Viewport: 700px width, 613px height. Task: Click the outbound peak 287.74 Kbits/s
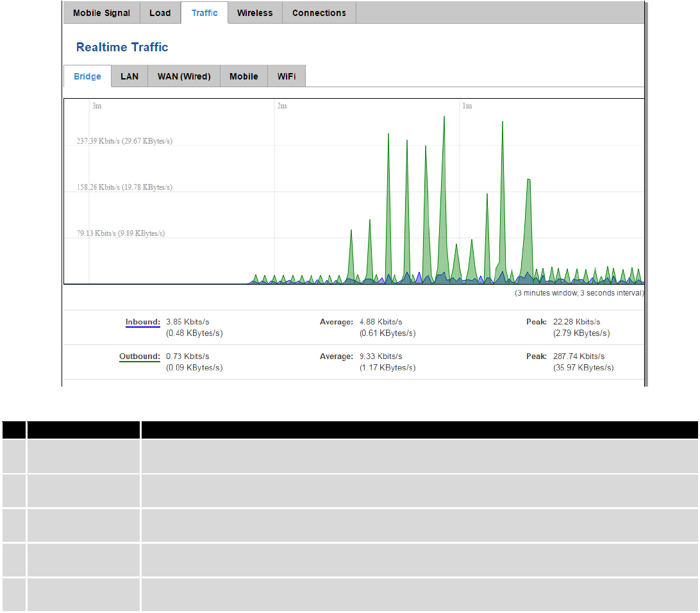pyautogui.click(x=579, y=357)
